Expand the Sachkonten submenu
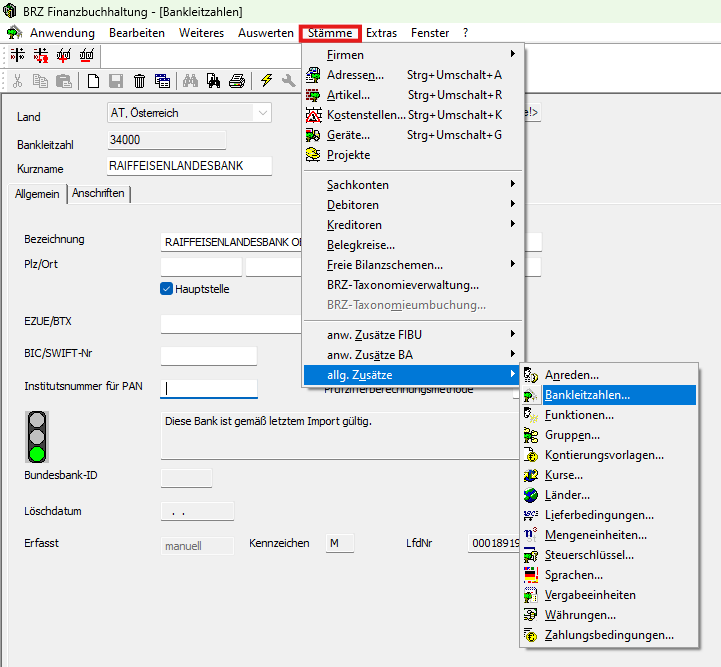The width and height of the screenshot is (721, 667). (x=413, y=185)
